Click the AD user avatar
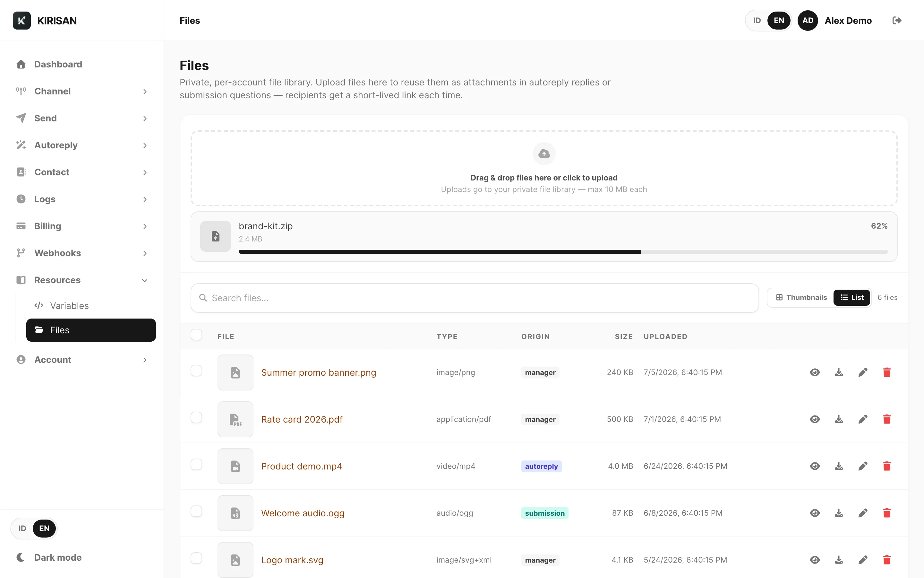Screen dimensions: 924x578 pos(808,21)
